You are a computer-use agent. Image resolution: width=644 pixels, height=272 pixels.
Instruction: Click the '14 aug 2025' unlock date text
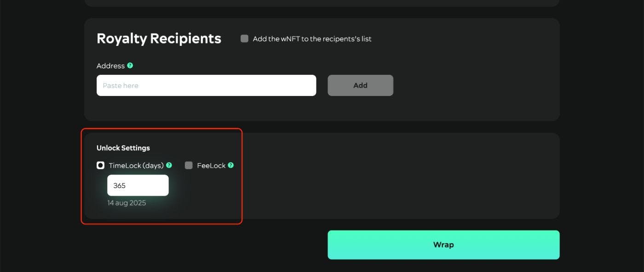pos(126,203)
